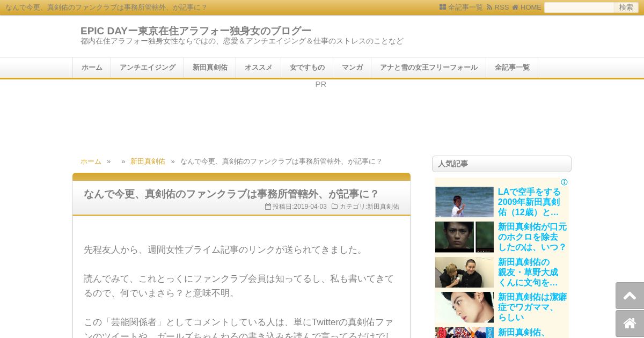Click the ホーム breadcrumb link
The height and width of the screenshot is (338, 644).
(91, 161)
